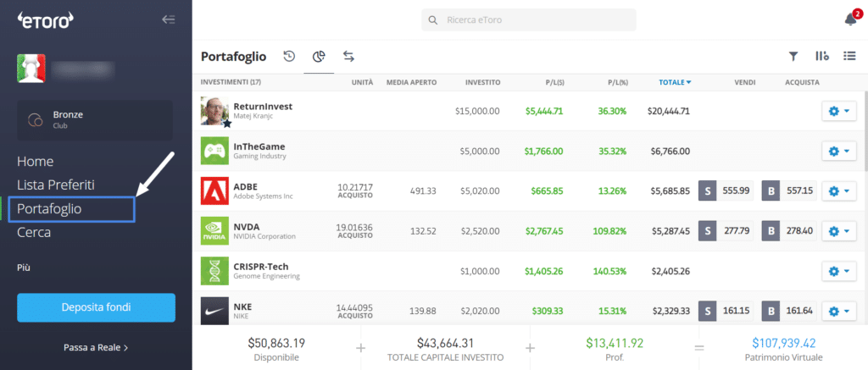Viewport: 868px width, 370px height.
Task: Open NVDA stock name
Action: [x=247, y=227]
